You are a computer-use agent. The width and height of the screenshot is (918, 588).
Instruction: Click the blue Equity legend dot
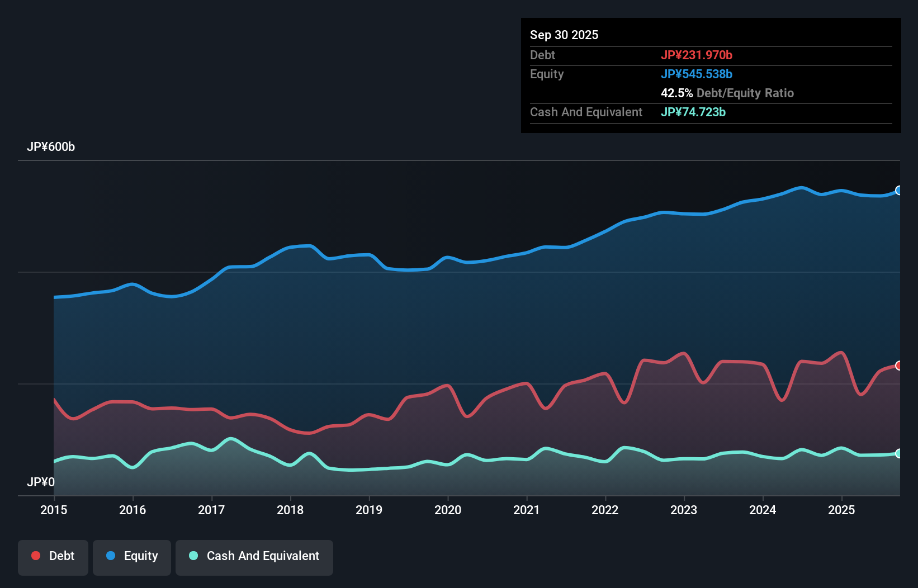click(111, 556)
